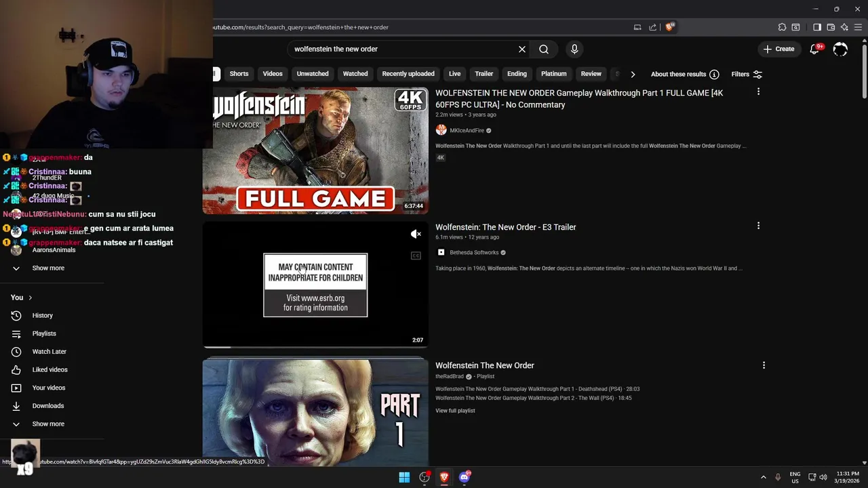Show more filter chips with right arrow

point(633,74)
